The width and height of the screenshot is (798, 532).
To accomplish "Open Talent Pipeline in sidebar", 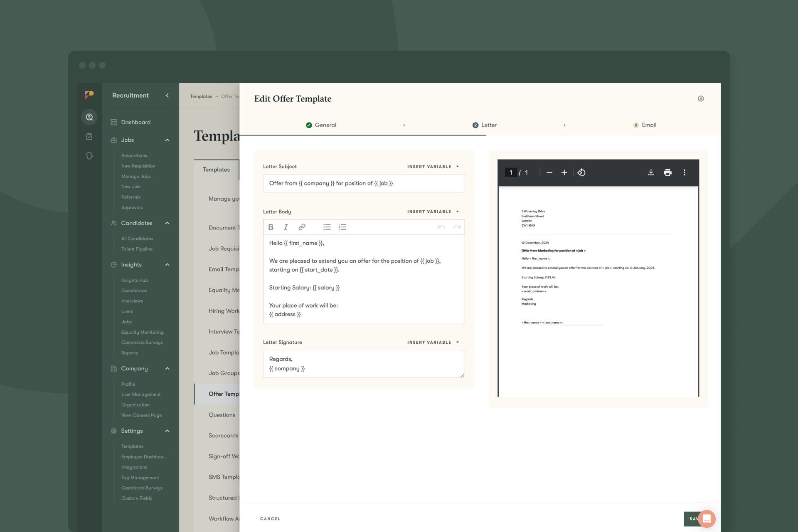I will (x=137, y=249).
